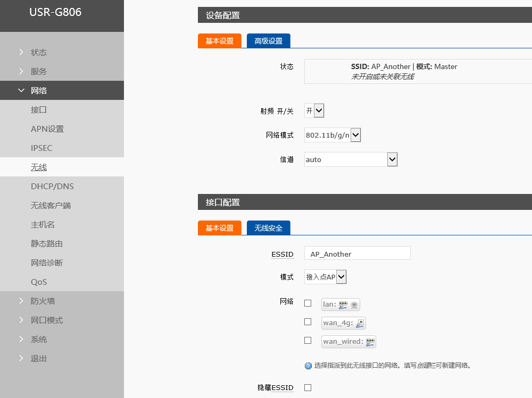
Task: Open the 射频 开/关 dropdown
Action: [314, 111]
